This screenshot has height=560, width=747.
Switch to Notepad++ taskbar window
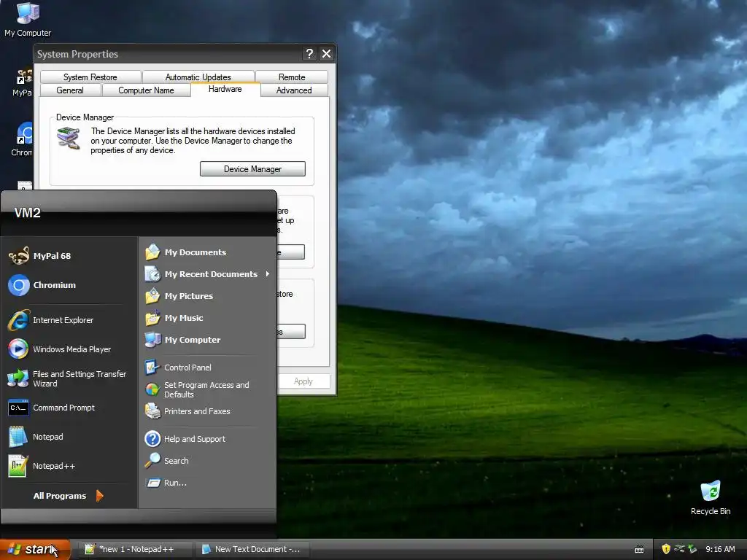(x=135, y=550)
